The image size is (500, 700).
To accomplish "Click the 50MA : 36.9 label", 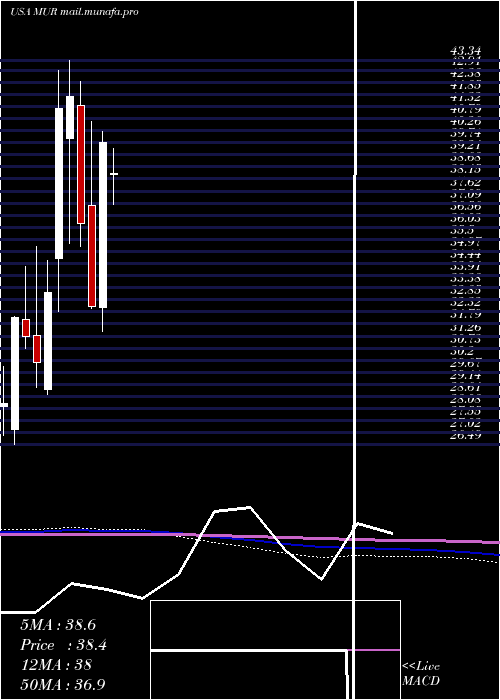I will (63, 684).
